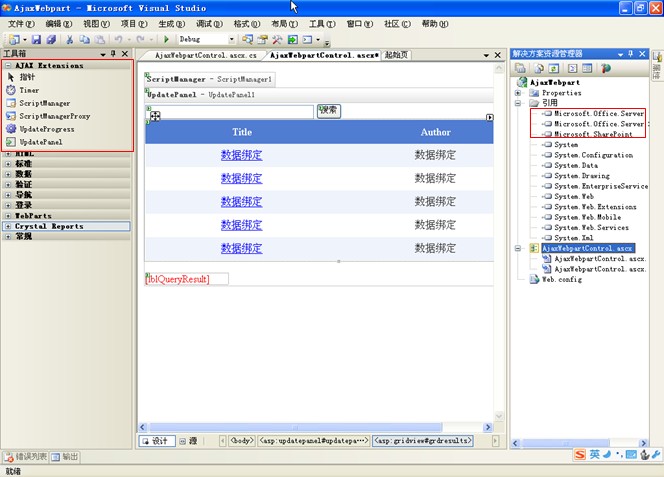
Task: Expand the WebParts toolbox group
Action: (8, 216)
